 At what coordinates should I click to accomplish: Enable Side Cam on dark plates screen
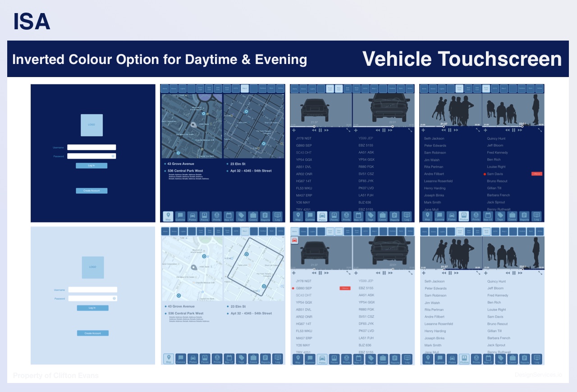tap(348, 89)
